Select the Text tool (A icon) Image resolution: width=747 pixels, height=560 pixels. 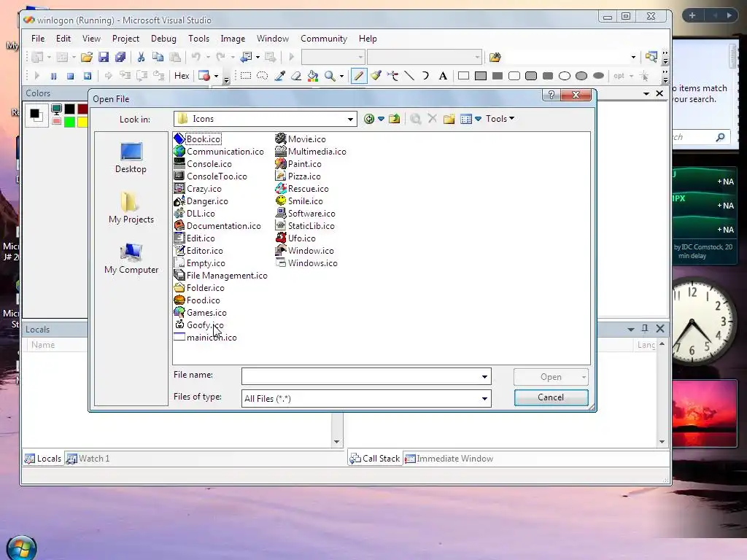click(x=443, y=76)
